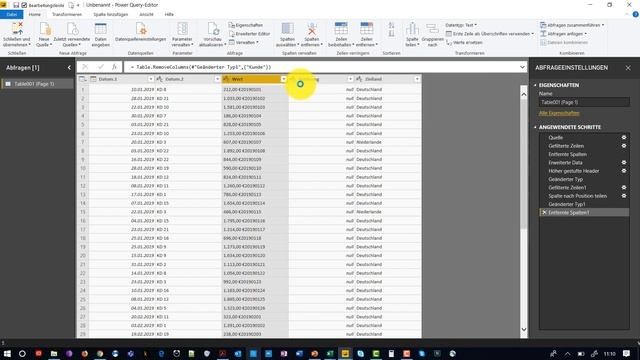Close the Abfrageeinstellungen pane
The height and width of the screenshot is (360, 640).
tap(628, 68)
